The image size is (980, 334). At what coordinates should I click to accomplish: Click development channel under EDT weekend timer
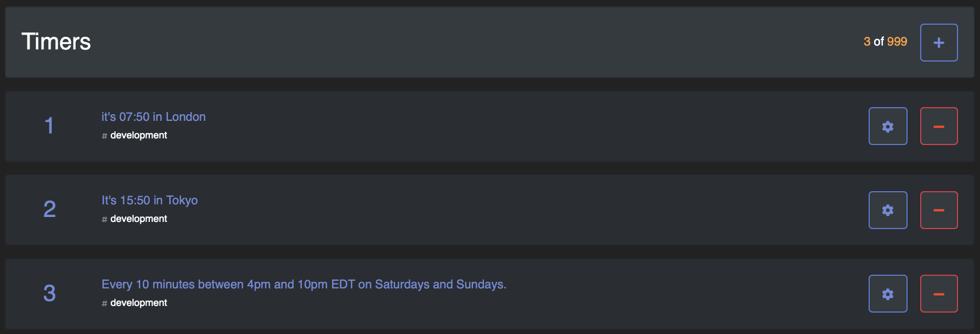coord(138,303)
